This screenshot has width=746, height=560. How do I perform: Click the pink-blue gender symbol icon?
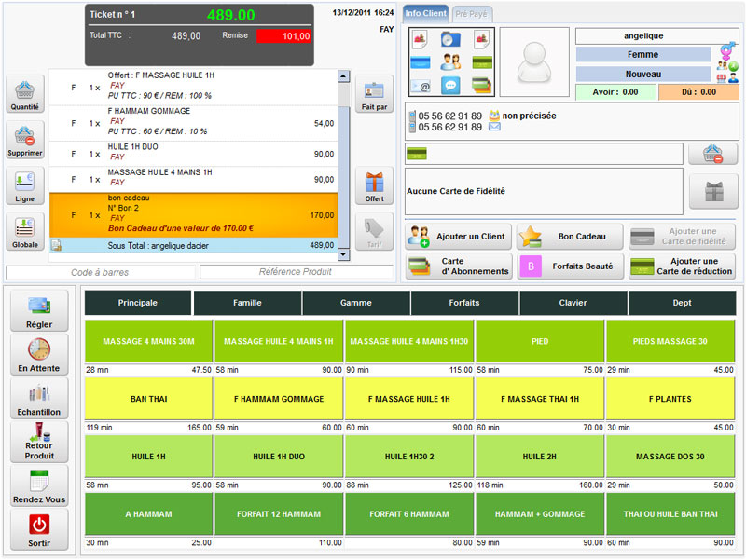click(x=727, y=51)
